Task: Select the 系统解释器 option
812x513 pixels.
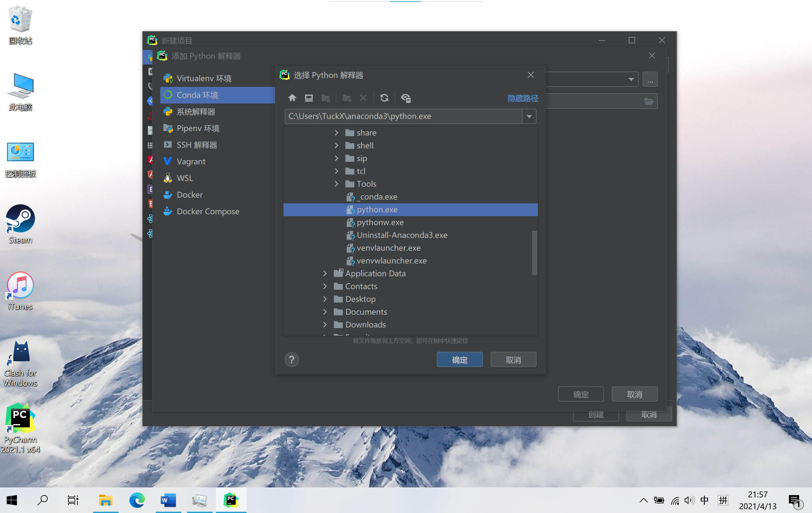Action: pos(195,110)
